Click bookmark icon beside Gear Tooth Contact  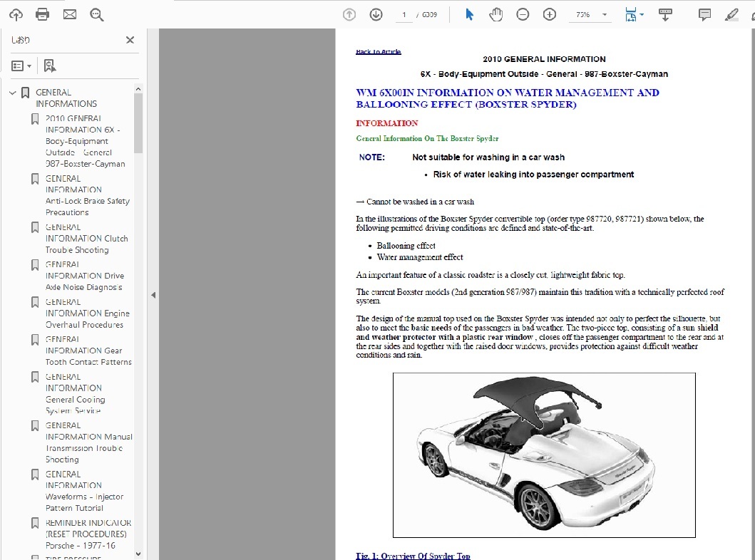35,340
